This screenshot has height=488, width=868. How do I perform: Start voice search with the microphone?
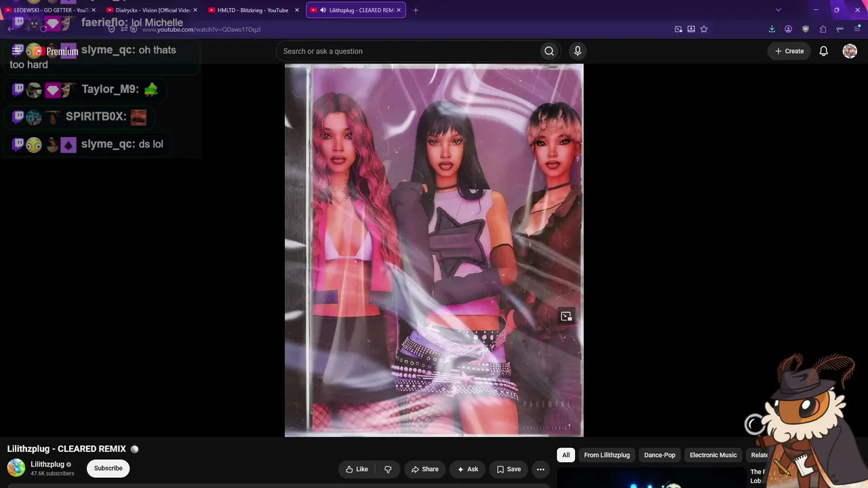point(578,51)
